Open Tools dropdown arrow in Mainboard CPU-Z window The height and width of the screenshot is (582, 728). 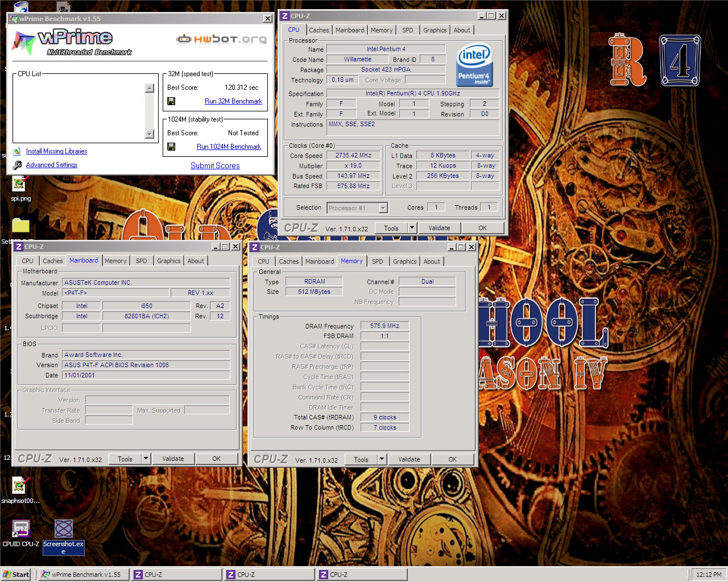click(146, 459)
